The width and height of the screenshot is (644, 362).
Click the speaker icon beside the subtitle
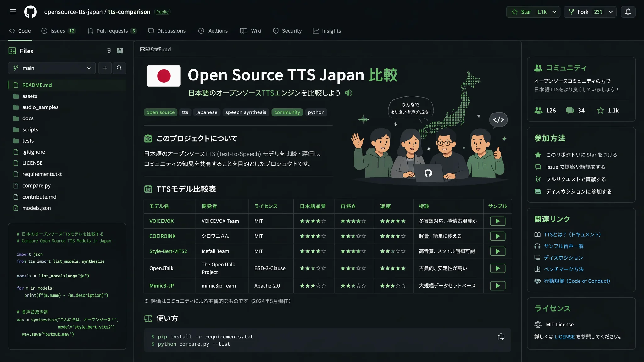pyautogui.click(x=348, y=93)
